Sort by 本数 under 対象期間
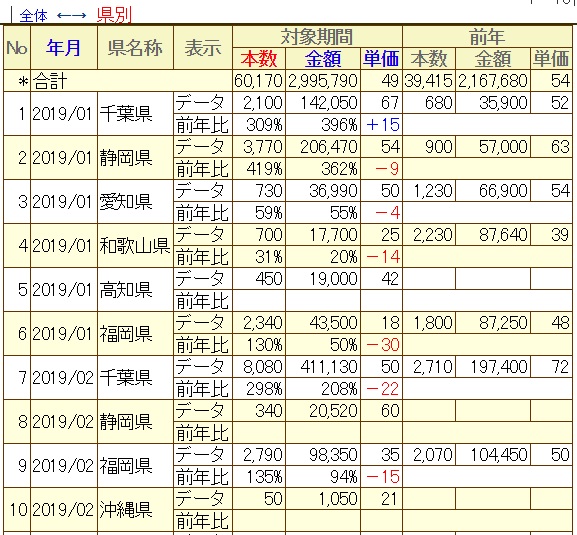577x535 pixels. point(259,59)
